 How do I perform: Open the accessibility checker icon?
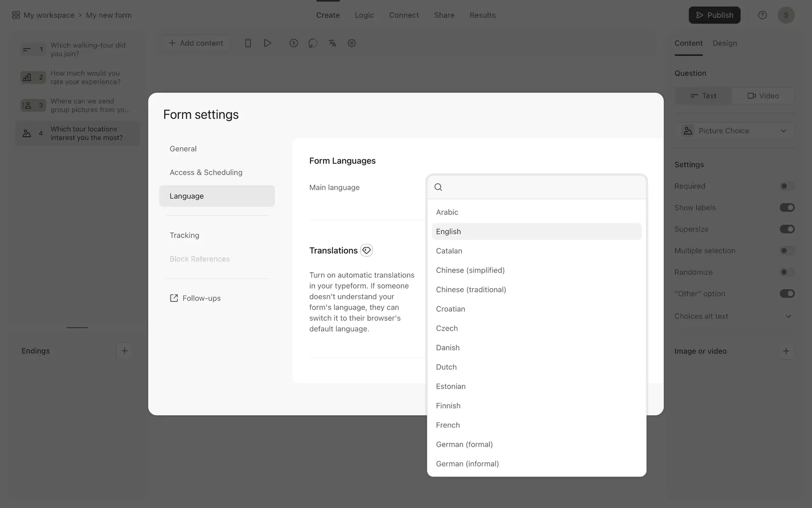[294, 43]
